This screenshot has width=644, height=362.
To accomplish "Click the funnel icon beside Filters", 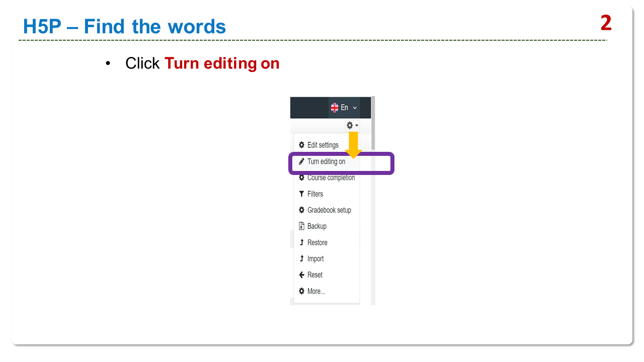I will click(x=301, y=194).
